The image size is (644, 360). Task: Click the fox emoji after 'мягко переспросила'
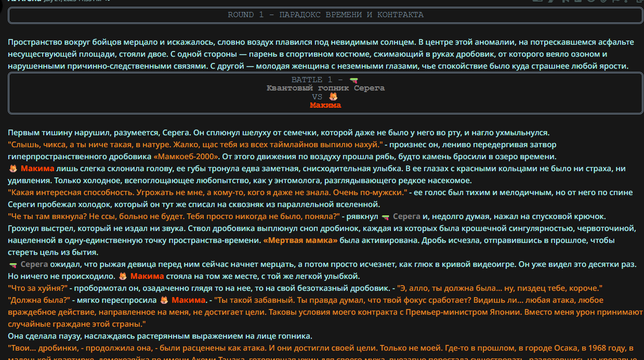pos(164,300)
